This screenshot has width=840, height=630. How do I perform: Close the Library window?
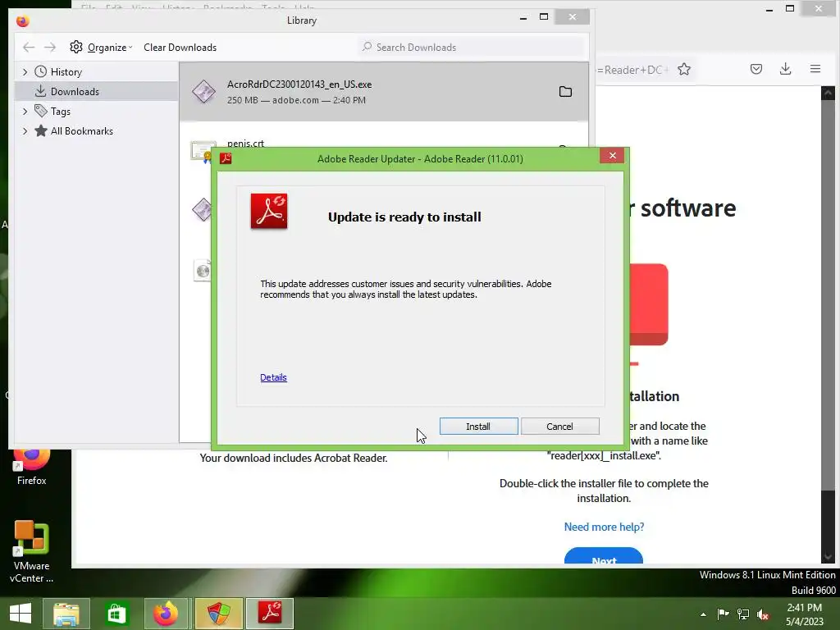click(x=572, y=17)
